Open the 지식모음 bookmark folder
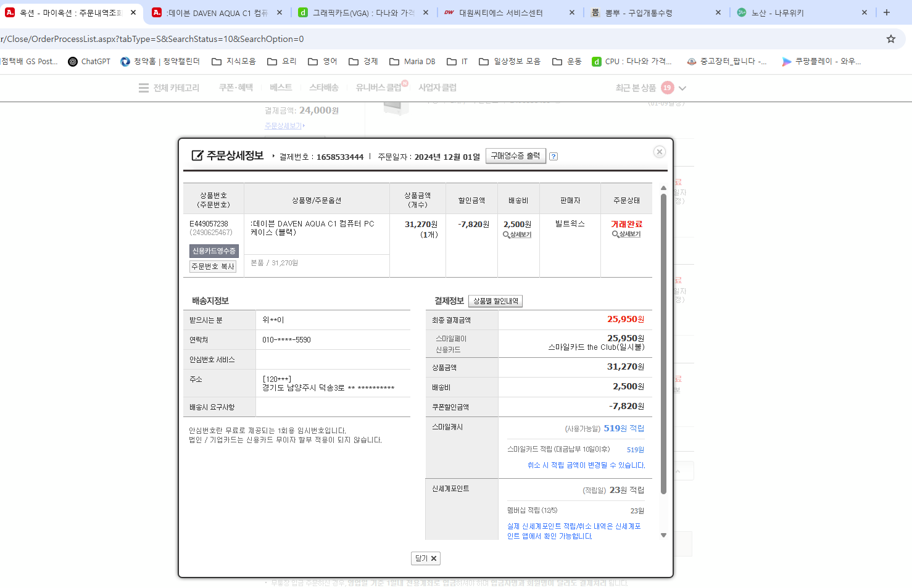Viewport: 912px width, 588px height. click(x=234, y=62)
